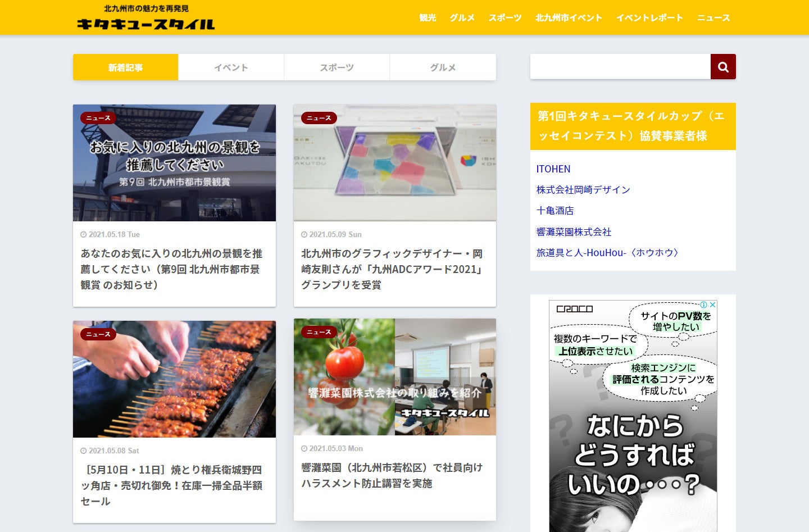
Task: Click the ad info icon
Action: click(x=704, y=304)
